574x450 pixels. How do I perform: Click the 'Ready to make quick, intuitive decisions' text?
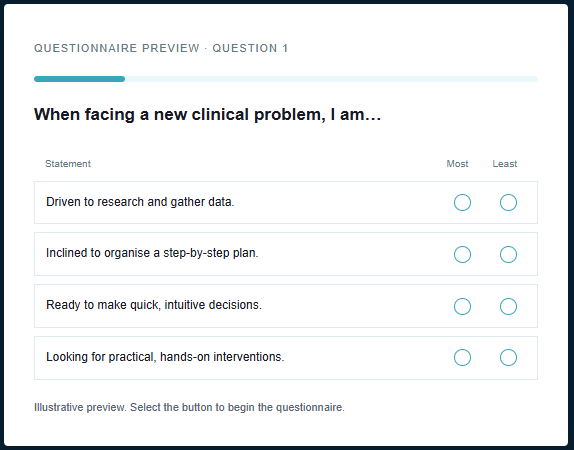pyautogui.click(x=154, y=305)
